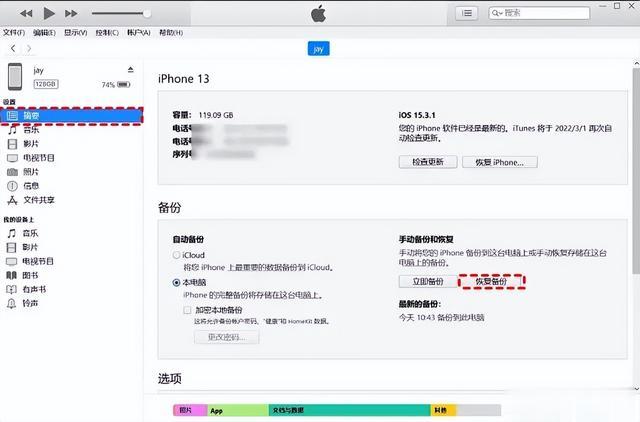Open the 帐户(A) menu
This screenshot has width=640, height=422.
[139, 33]
